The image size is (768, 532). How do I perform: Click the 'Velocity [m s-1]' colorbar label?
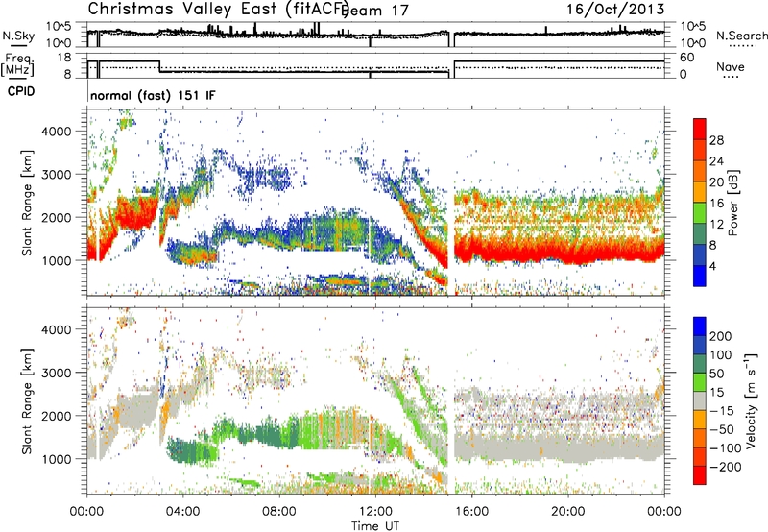click(x=751, y=400)
